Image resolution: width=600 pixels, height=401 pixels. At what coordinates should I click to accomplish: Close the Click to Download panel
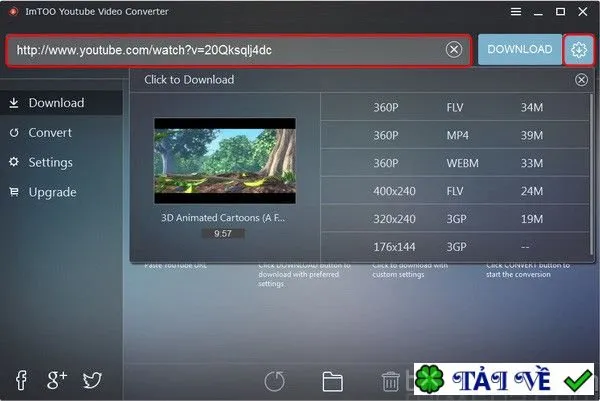pyautogui.click(x=581, y=80)
